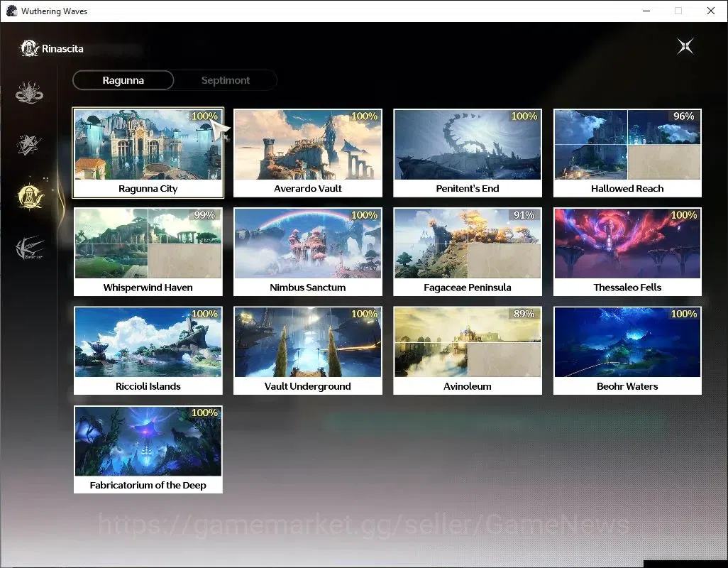Click the 89% progress on Avinoleum

click(x=524, y=314)
